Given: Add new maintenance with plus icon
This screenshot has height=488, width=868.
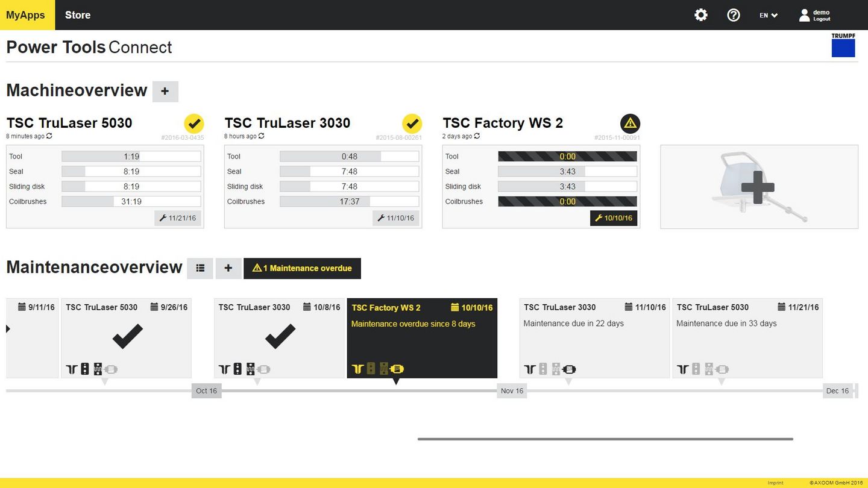Looking at the screenshot, I should coord(228,268).
